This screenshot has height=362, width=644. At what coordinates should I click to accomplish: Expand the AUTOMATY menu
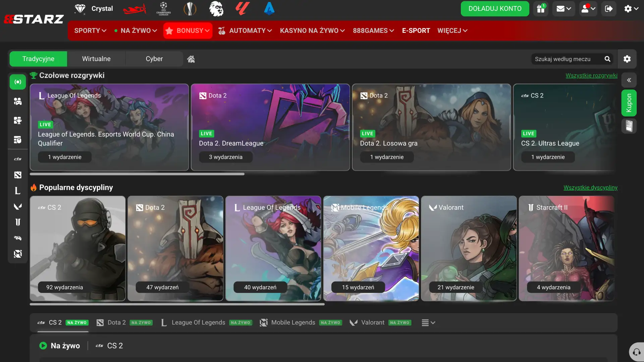pos(245,31)
